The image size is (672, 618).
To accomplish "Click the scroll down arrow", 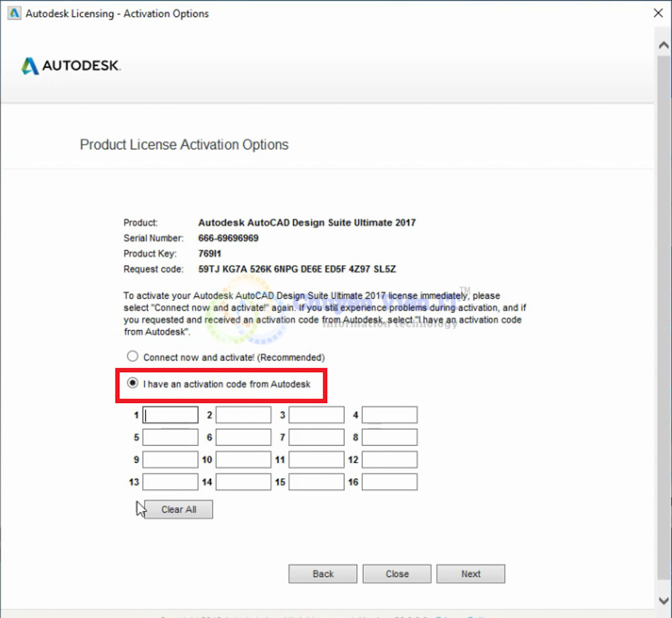I will (x=664, y=601).
